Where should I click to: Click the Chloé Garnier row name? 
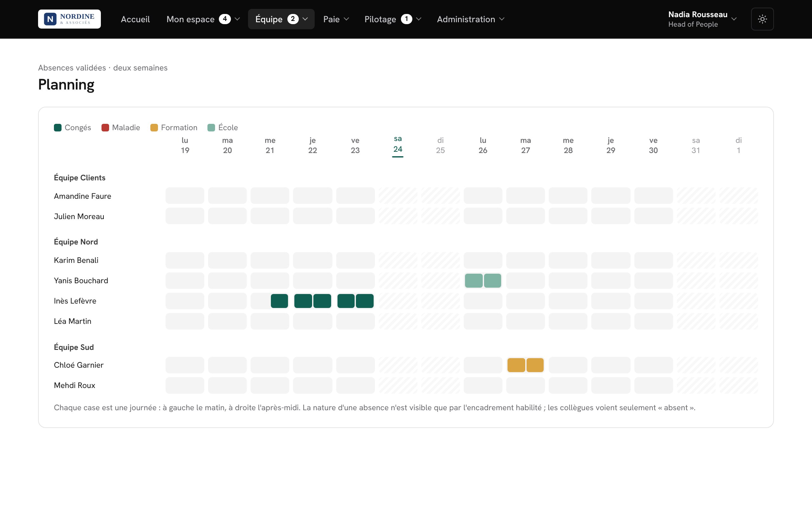pos(79,365)
